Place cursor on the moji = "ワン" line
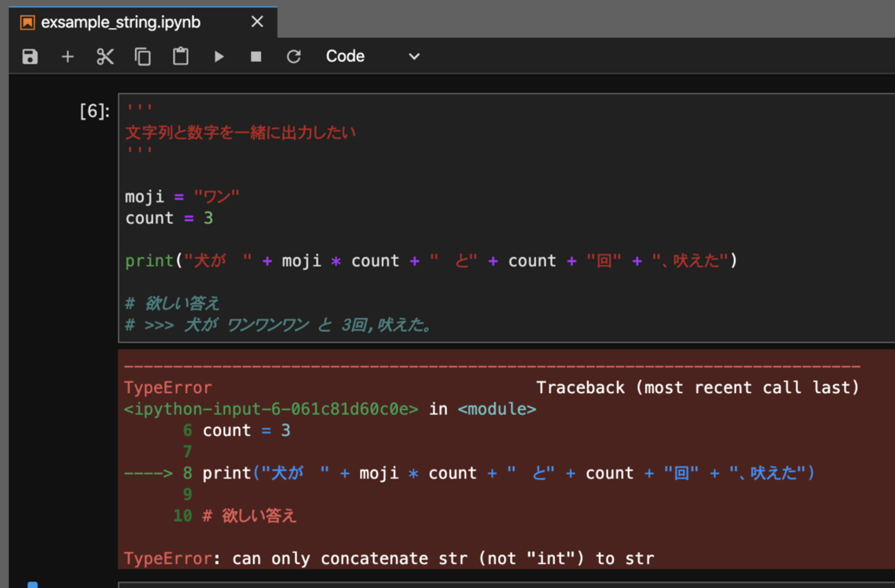 point(182,197)
